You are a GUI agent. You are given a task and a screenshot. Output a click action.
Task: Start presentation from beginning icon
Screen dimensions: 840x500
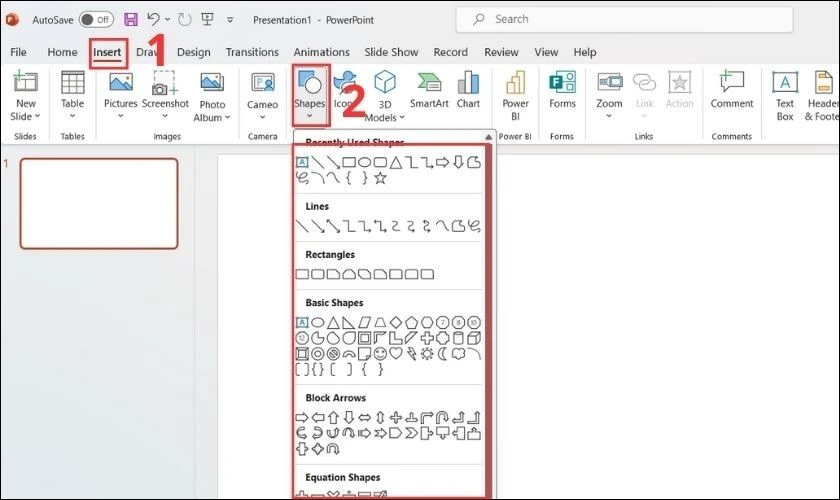pyautogui.click(x=207, y=20)
